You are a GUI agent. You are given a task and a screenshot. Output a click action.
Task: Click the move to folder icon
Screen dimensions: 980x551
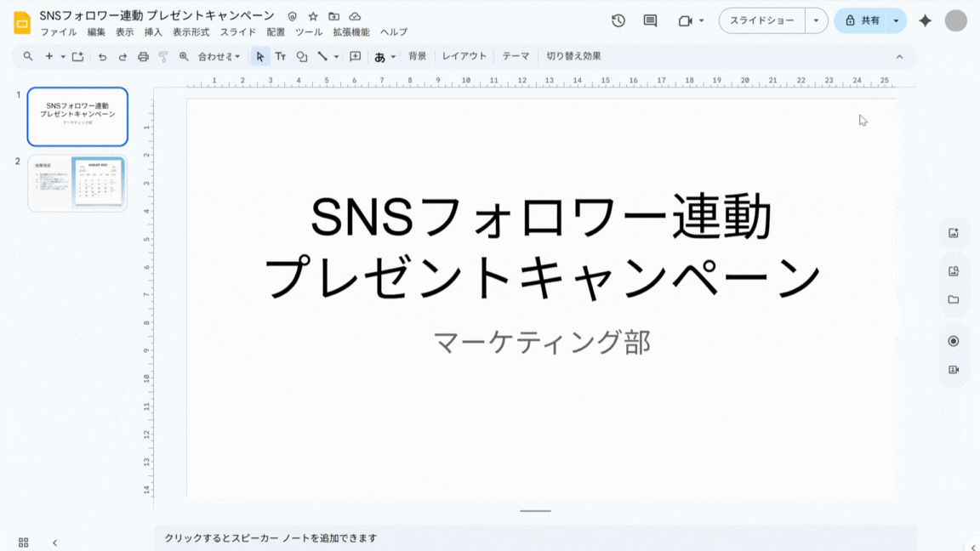coord(333,16)
